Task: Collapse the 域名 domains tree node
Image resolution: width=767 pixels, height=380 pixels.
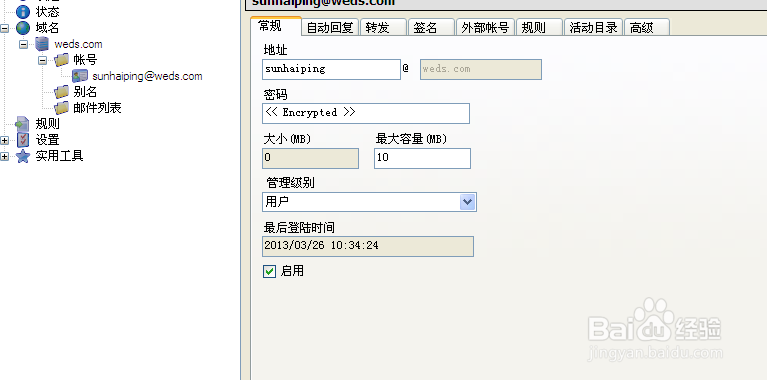Action: click(x=4, y=28)
